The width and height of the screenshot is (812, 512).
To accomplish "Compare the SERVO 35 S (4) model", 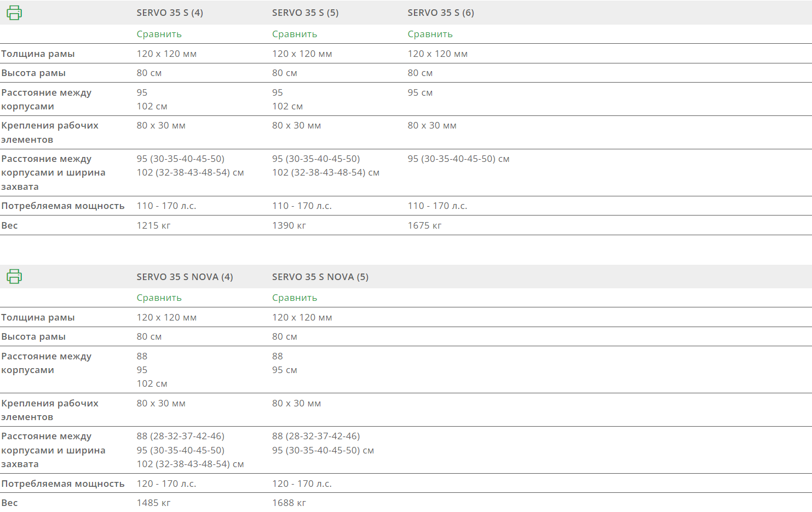I will tap(159, 34).
